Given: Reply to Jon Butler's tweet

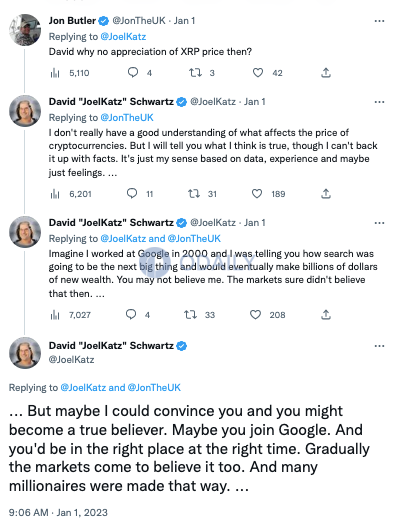Looking at the screenshot, I should coord(133,72).
